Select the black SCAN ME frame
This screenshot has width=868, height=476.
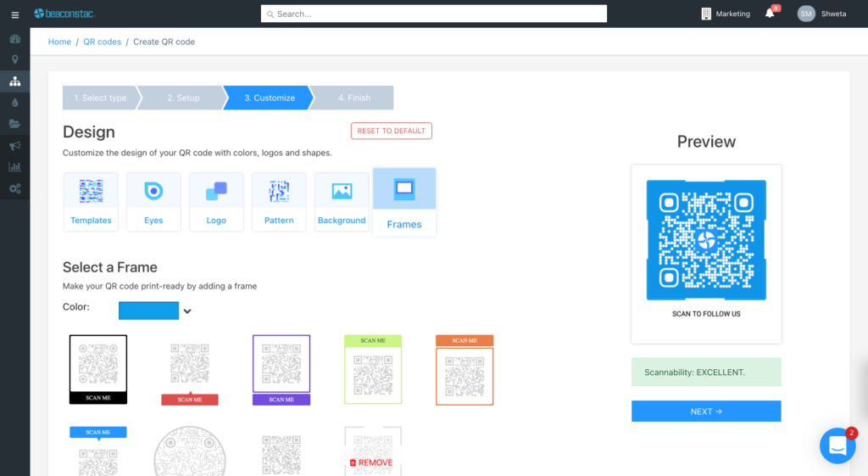tap(98, 369)
